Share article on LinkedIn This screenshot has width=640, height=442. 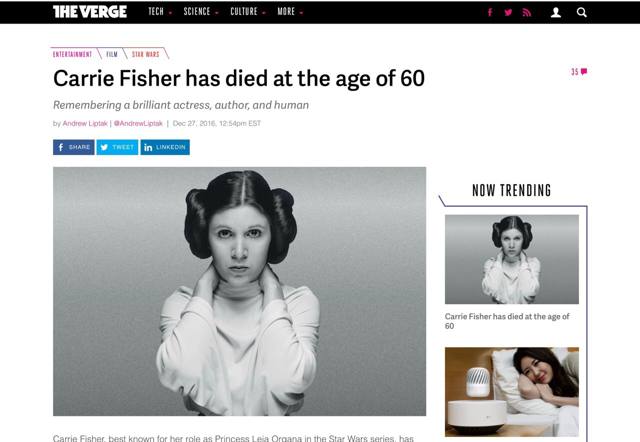(x=165, y=147)
